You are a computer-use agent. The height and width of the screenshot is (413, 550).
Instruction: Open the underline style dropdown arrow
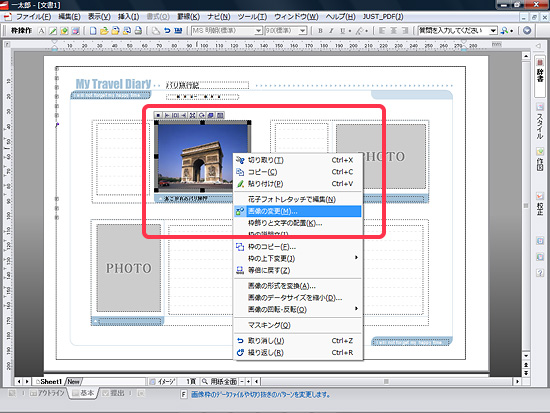pyautogui.click(x=350, y=31)
